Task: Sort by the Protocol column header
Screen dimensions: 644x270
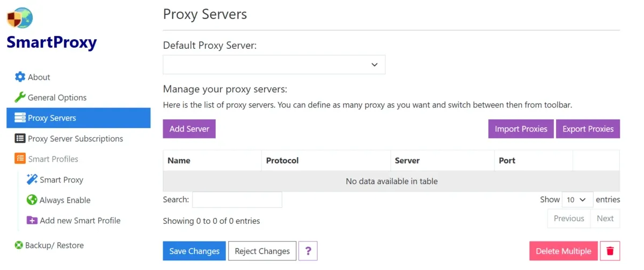Action: [x=326, y=160]
